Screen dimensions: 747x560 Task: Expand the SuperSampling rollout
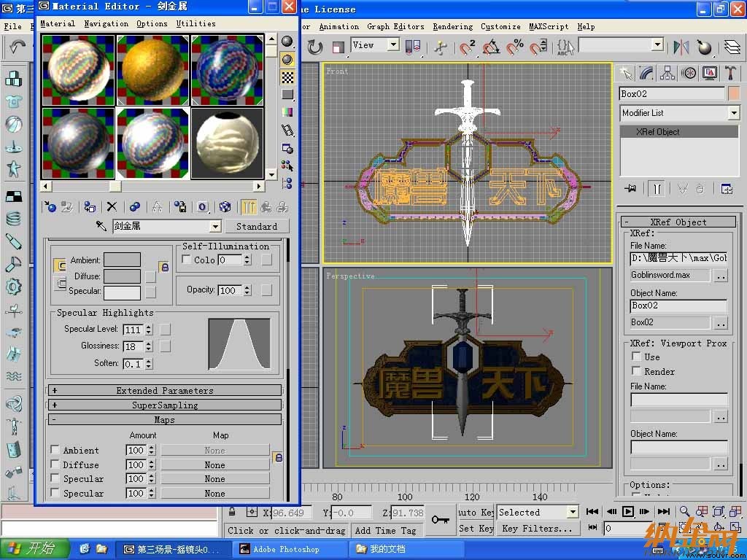(x=165, y=405)
